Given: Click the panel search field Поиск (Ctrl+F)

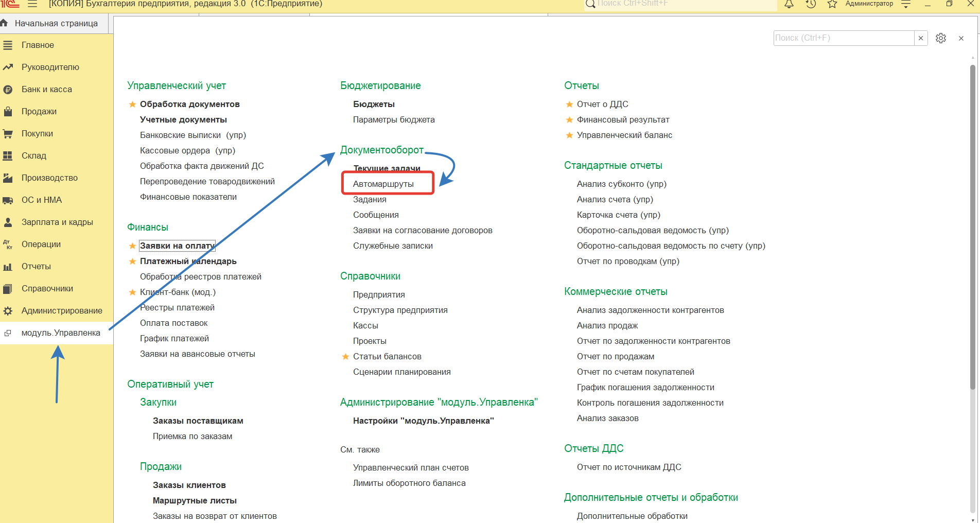Looking at the screenshot, I should 844,38.
